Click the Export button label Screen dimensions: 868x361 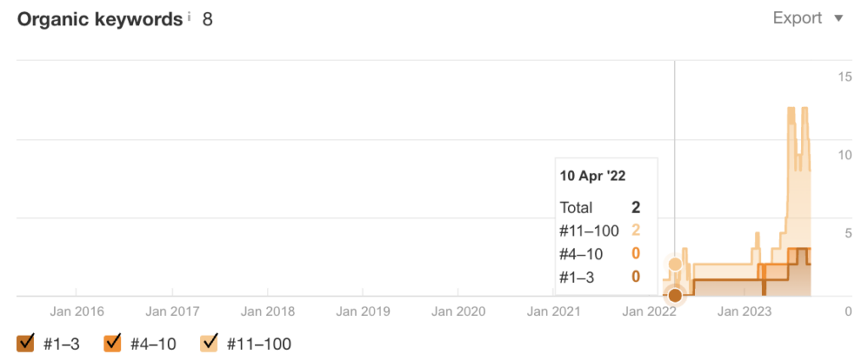[x=797, y=19]
